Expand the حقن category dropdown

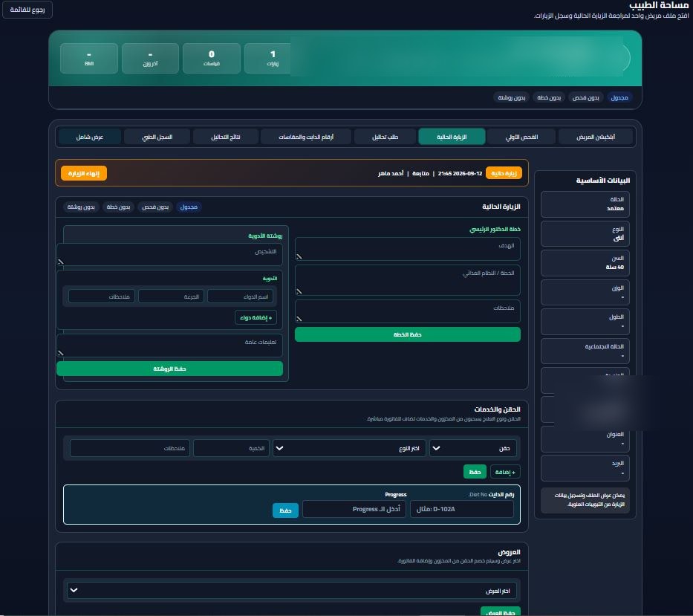pos(472,448)
